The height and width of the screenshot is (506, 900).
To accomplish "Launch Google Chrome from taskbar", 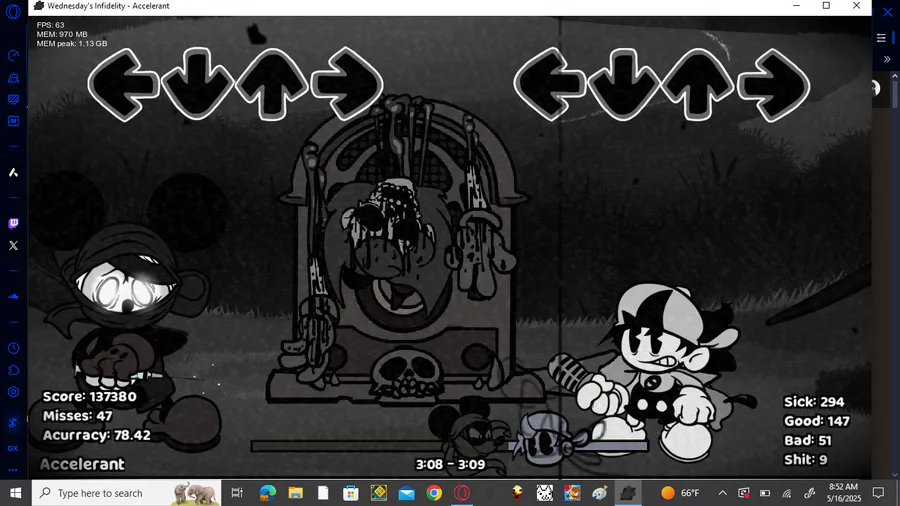I will 434,493.
